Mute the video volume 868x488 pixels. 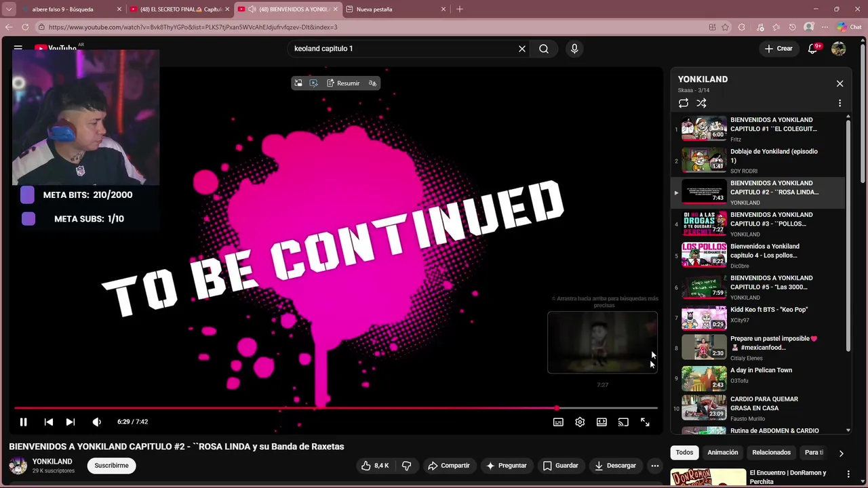(96, 422)
